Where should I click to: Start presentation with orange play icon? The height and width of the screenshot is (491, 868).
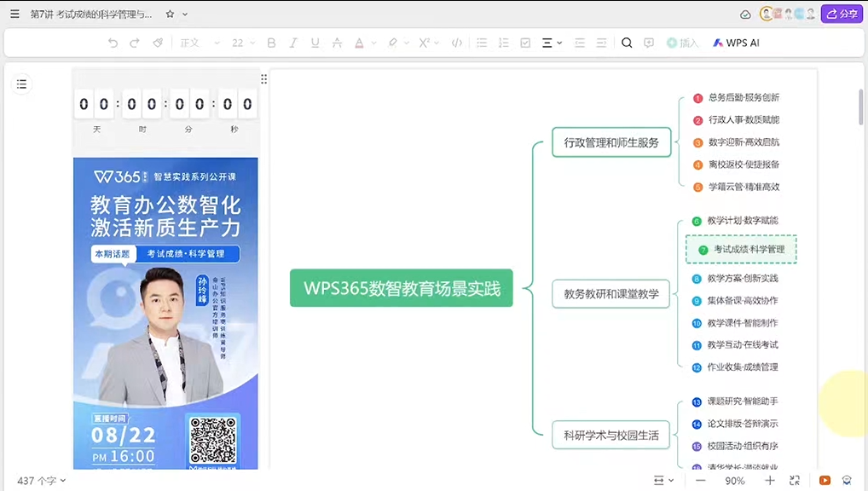pyautogui.click(x=825, y=481)
